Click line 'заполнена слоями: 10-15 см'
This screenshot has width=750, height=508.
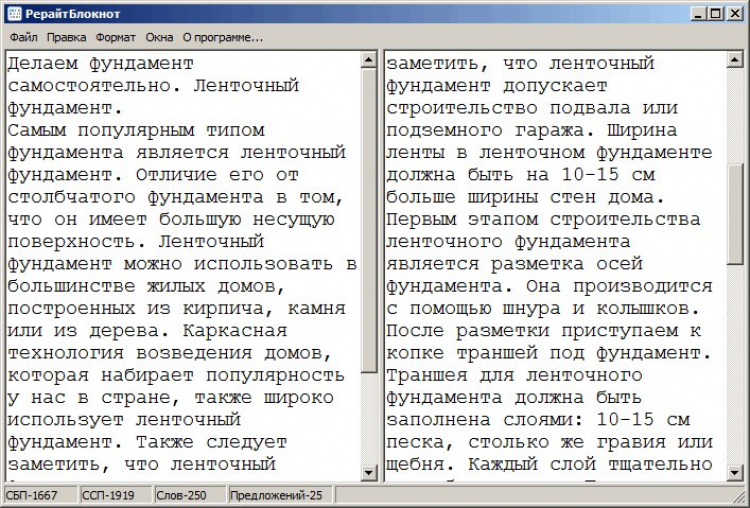(538, 420)
